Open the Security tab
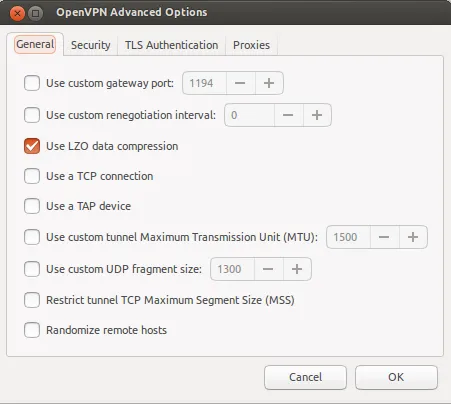451x404 pixels. (91, 45)
